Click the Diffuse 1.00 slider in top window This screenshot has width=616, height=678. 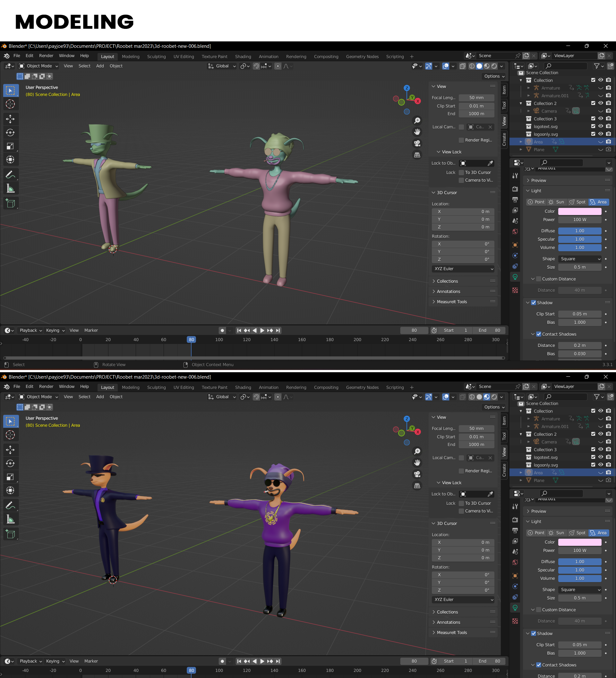click(x=580, y=231)
